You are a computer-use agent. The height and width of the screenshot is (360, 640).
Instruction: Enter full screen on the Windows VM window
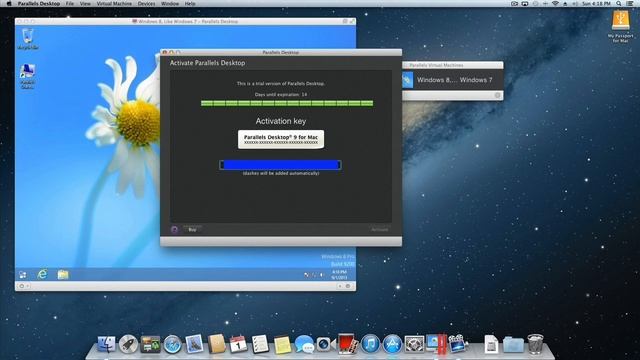click(352, 21)
